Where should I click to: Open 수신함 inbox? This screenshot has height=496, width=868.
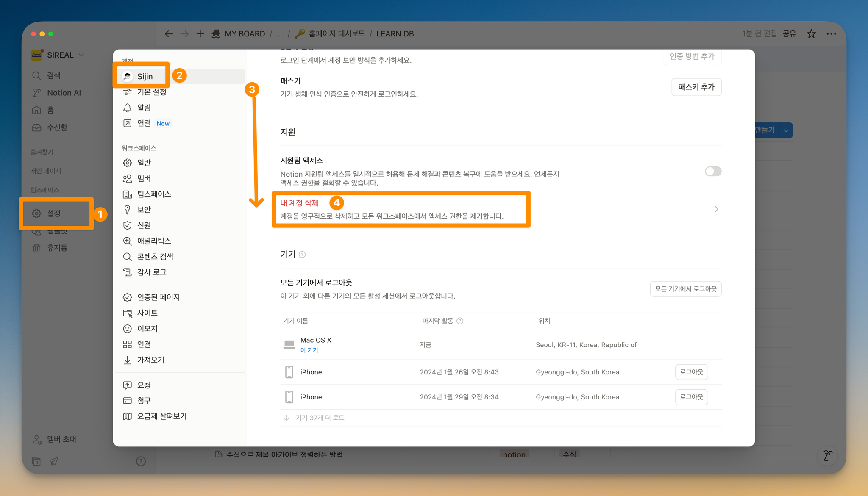pyautogui.click(x=50, y=127)
